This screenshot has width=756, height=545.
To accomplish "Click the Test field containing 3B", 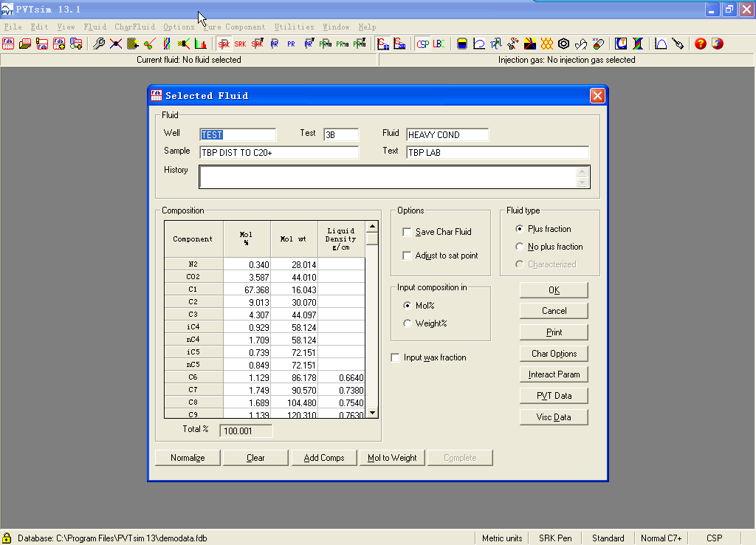I will point(341,134).
